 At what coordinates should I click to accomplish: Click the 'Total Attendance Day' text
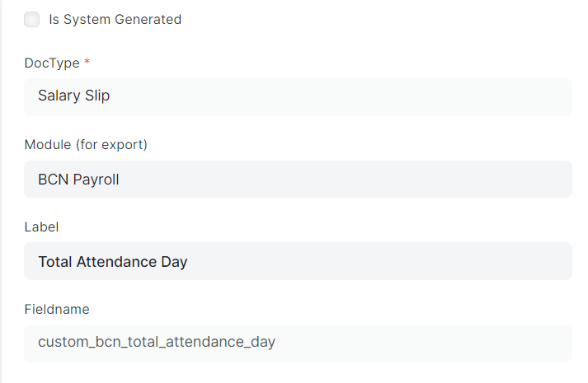coord(113,262)
